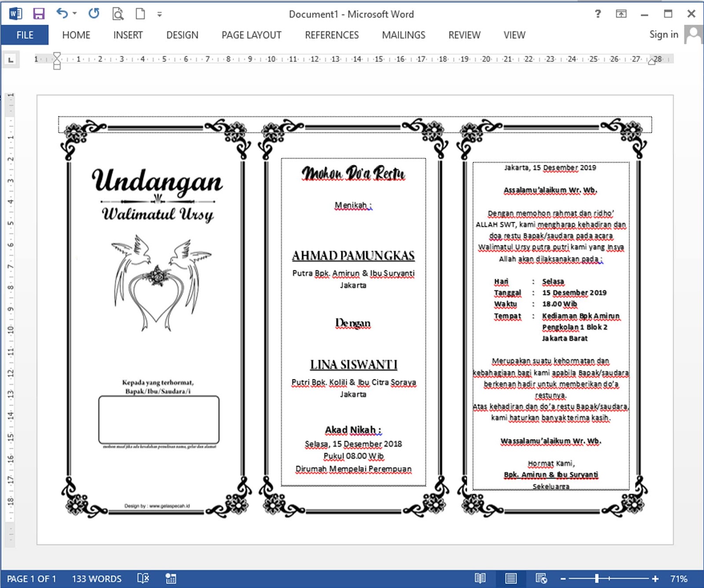This screenshot has width=704, height=588.
Task: Click the tab selector box left of ruler
Action: [x=11, y=59]
